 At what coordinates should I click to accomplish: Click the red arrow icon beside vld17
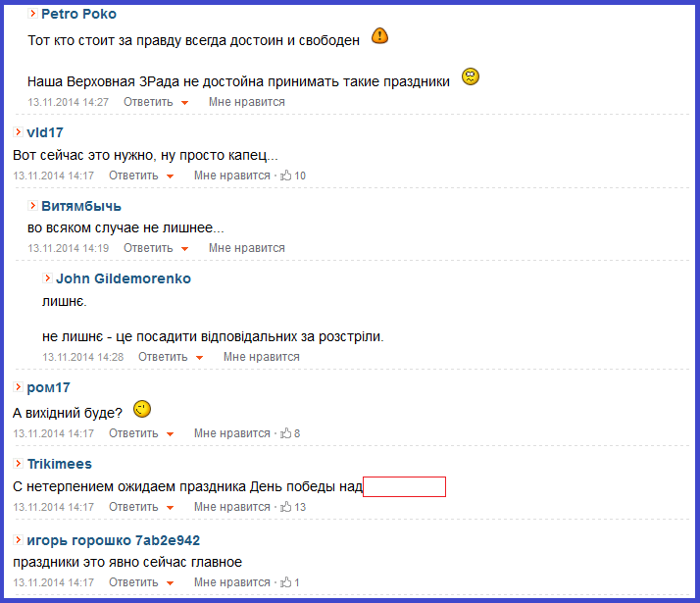18,131
